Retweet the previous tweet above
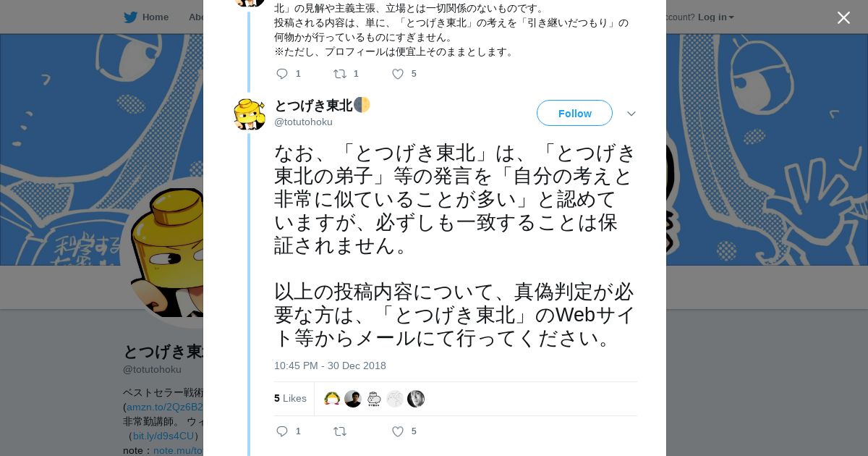This screenshot has width=868, height=456. coord(339,74)
